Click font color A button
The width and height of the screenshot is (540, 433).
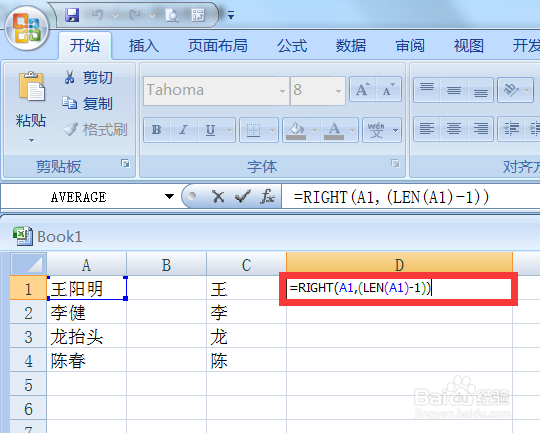334,130
